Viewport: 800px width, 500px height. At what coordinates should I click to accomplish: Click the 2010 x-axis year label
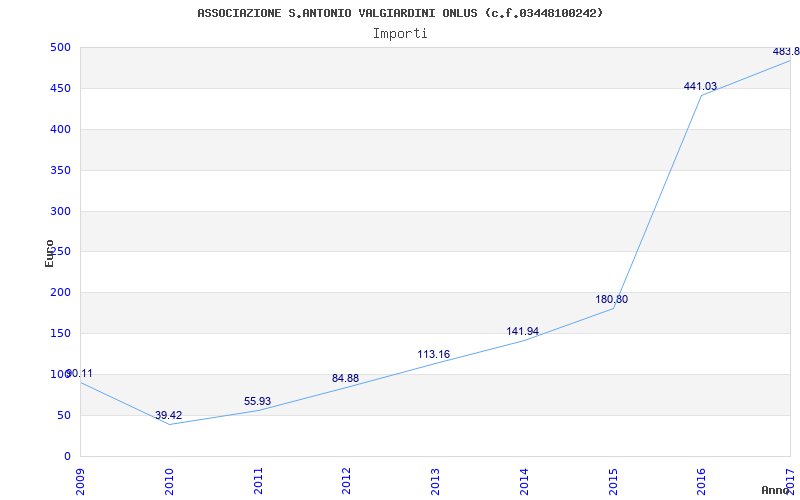click(x=169, y=481)
